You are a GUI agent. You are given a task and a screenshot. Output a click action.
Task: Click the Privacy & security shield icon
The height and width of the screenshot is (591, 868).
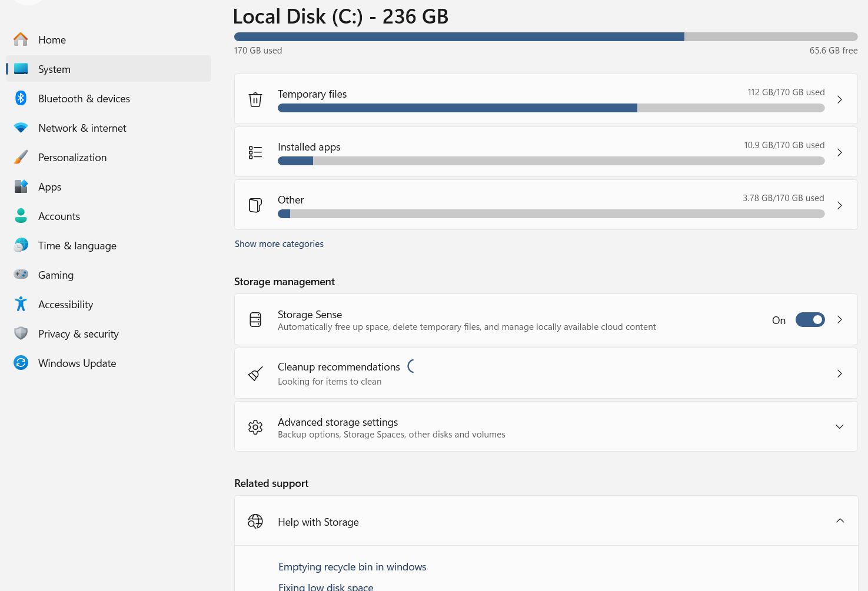point(21,333)
